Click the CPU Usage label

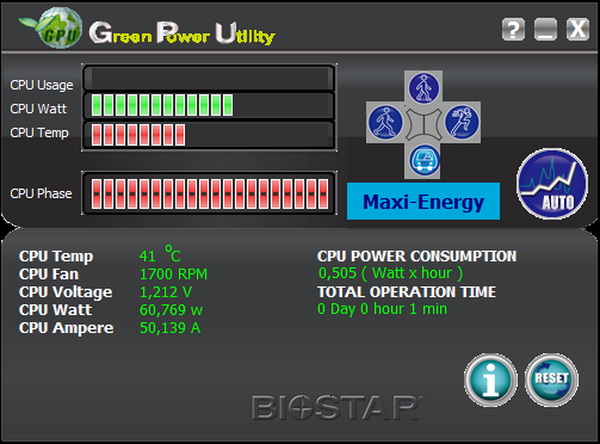41,85
